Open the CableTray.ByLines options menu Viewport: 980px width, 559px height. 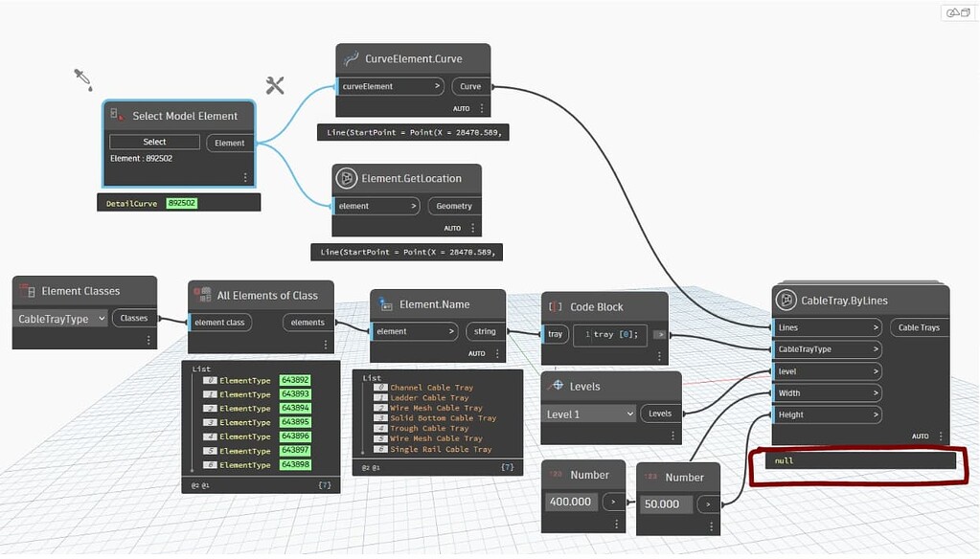coord(943,436)
